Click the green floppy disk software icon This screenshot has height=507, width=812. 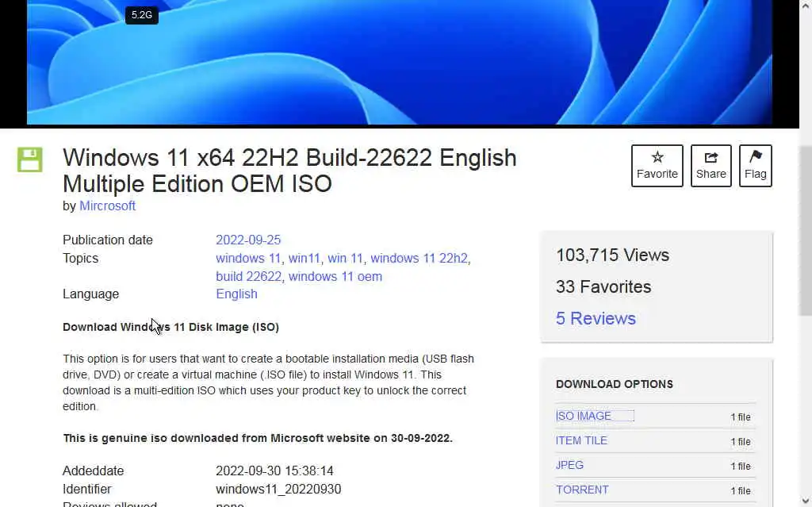(29, 159)
